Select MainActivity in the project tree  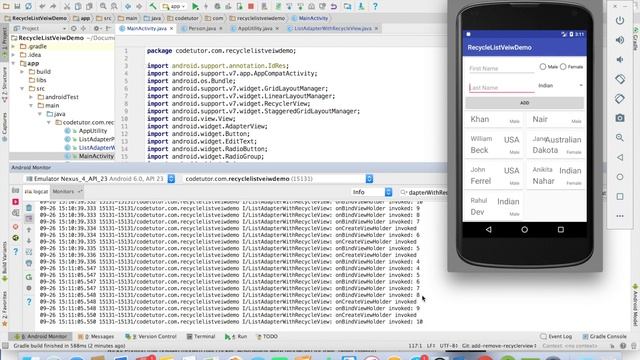pyautogui.click(x=96, y=156)
